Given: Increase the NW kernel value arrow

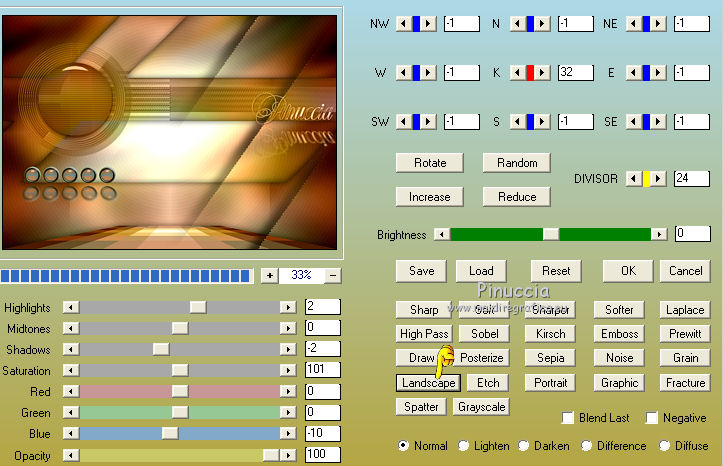Looking at the screenshot, I should pos(428,23).
